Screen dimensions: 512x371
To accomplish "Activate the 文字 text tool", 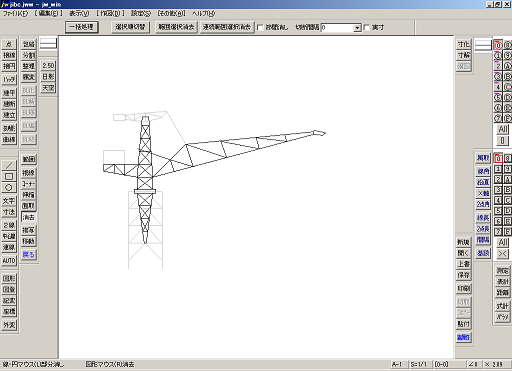I will [9, 201].
